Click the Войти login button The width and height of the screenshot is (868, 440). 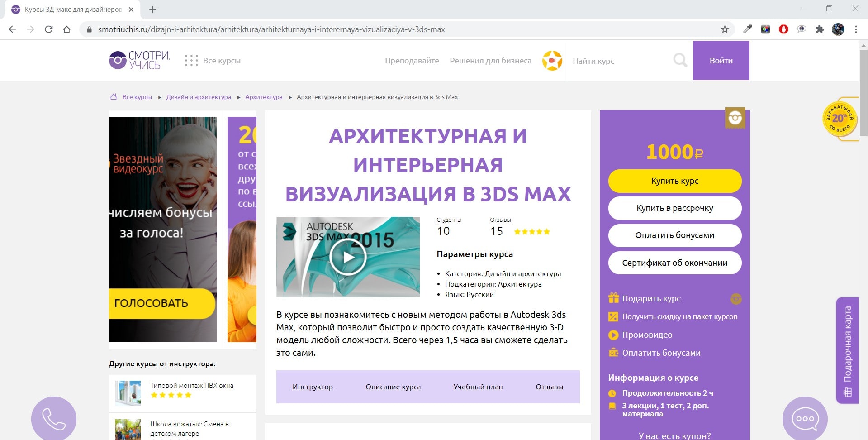(721, 61)
